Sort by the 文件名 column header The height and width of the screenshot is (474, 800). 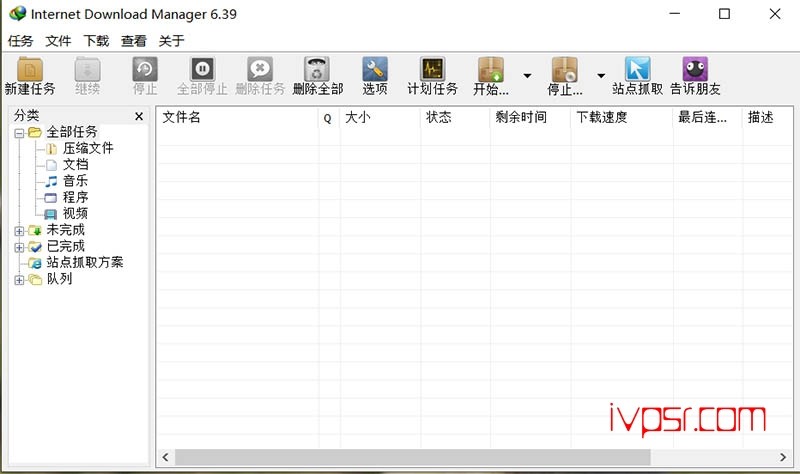pos(237,117)
